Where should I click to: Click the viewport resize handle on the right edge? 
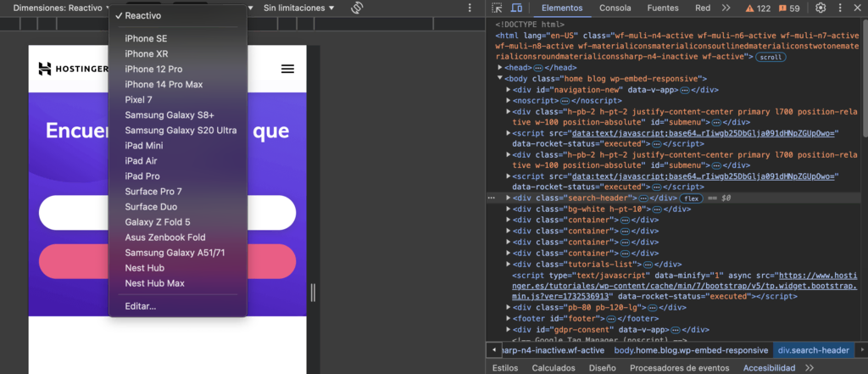pyautogui.click(x=312, y=292)
